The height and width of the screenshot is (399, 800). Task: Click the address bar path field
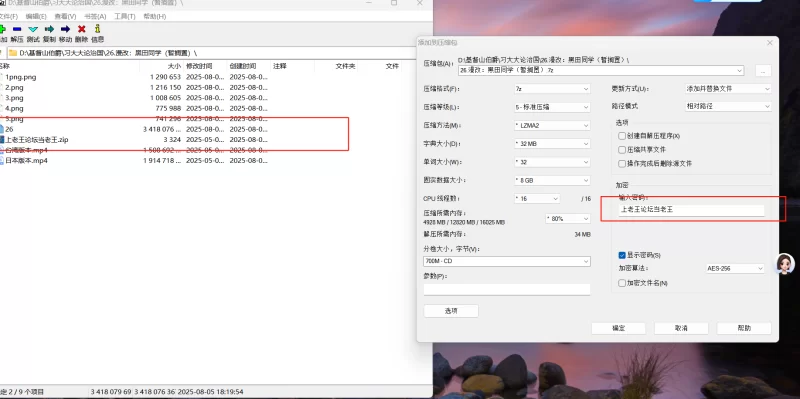point(211,53)
